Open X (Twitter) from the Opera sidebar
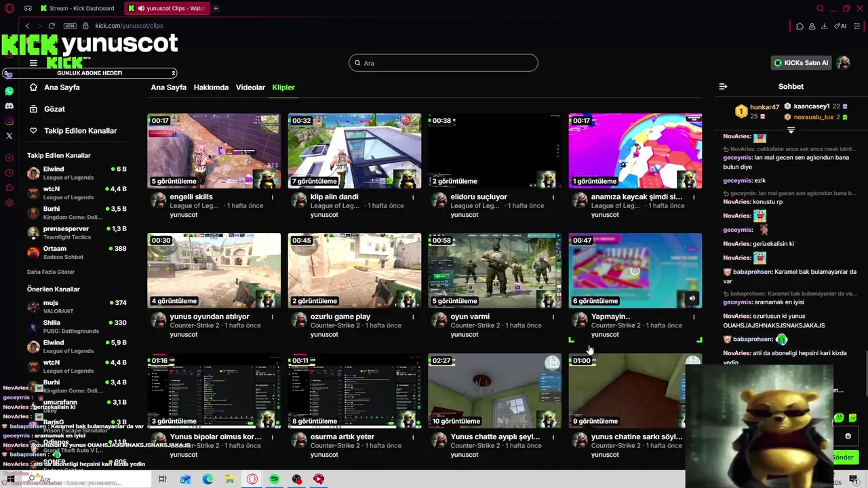This screenshot has width=868, height=488. tap(9, 136)
